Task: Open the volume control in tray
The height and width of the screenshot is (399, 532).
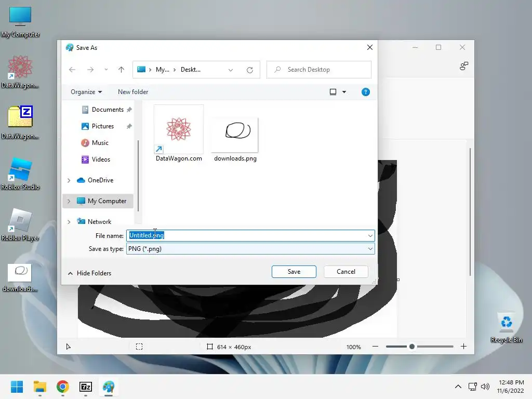Action: [x=485, y=387]
